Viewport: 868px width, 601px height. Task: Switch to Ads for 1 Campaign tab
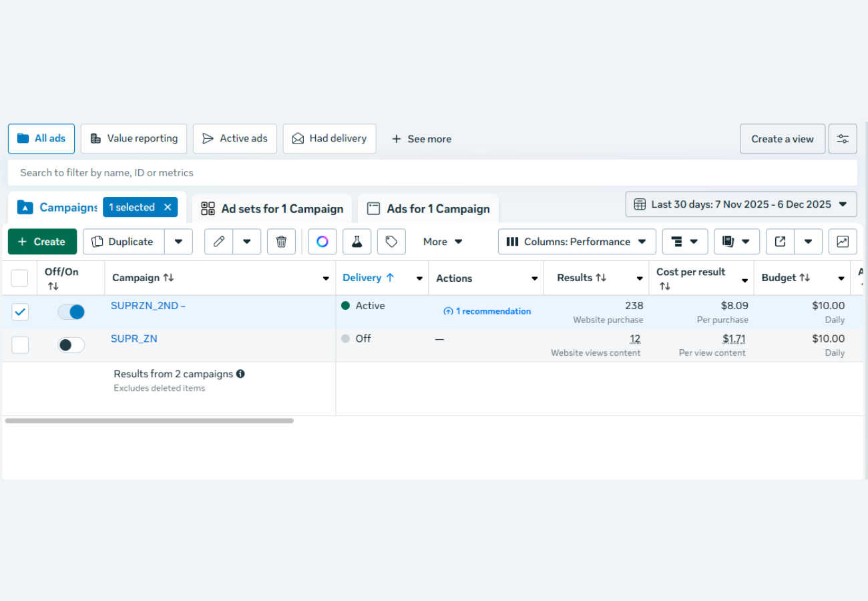(429, 209)
